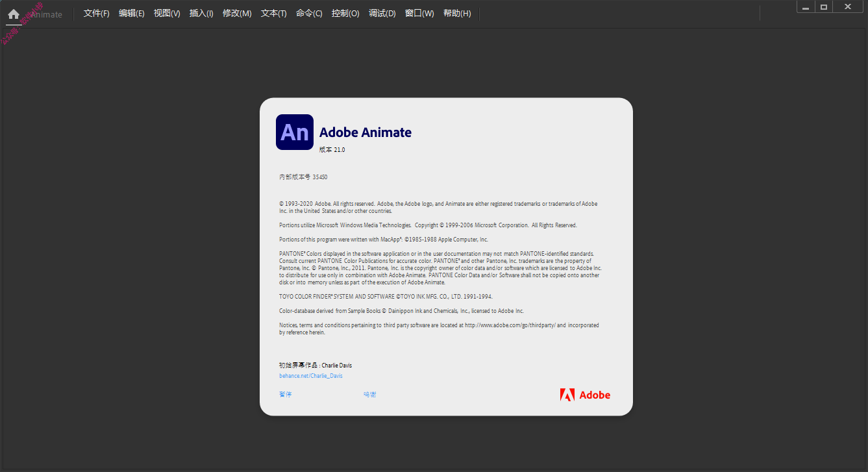Open the 命令(C) menu
This screenshot has height=472, width=868.
[309, 14]
